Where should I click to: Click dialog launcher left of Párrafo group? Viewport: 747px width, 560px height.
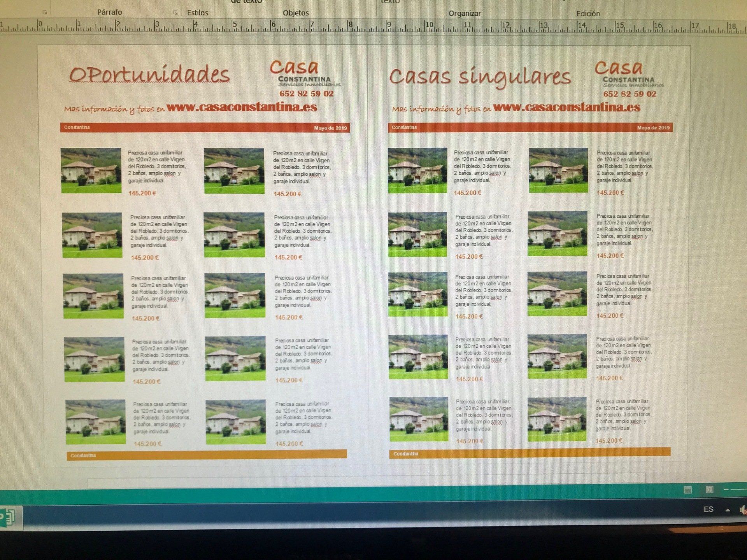click(45, 12)
